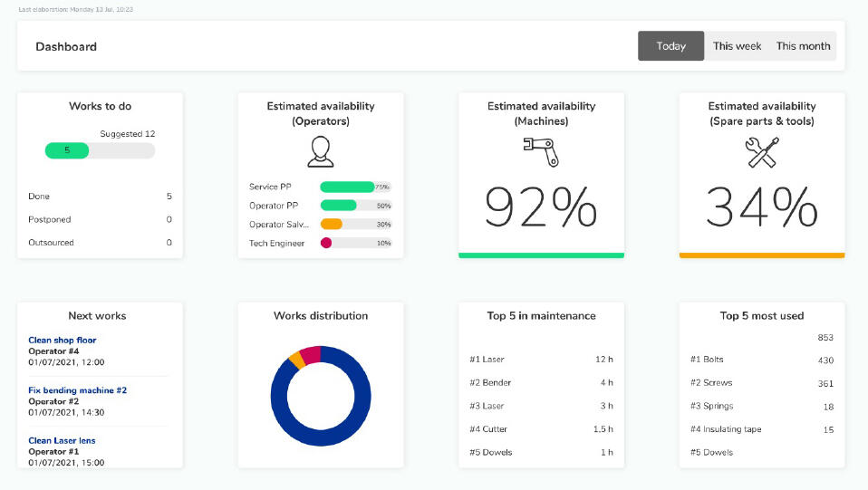Click the 92% machines availability value

[x=541, y=207]
